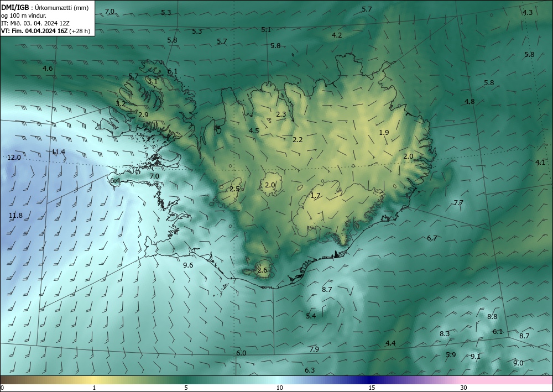Click the colour scale tick label '30'
The image size is (553, 392).
pos(464,388)
